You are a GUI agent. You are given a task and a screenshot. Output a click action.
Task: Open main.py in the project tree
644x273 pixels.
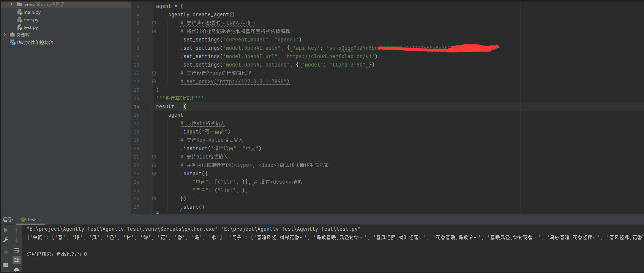(x=32, y=12)
